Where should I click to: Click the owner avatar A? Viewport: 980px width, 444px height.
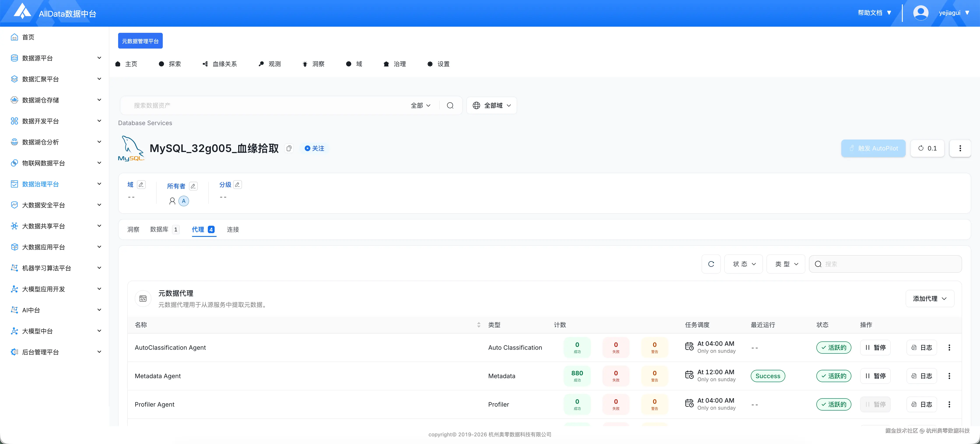click(x=184, y=201)
